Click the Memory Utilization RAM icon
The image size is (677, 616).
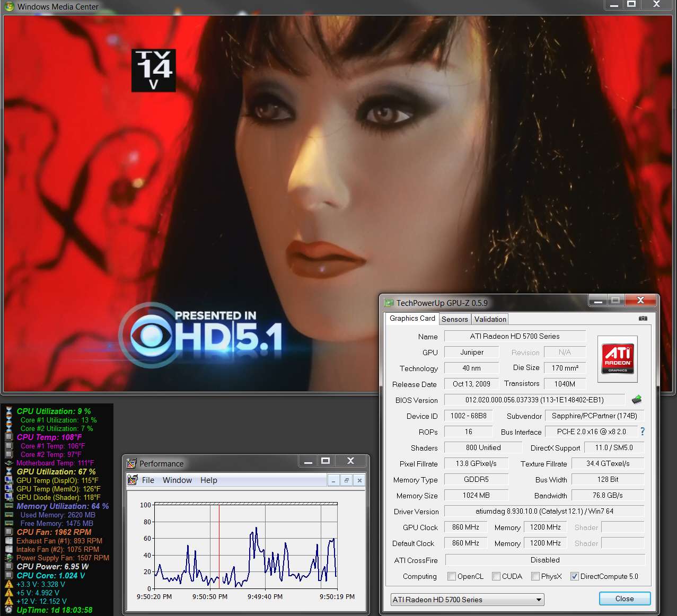pyautogui.click(x=8, y=506)
